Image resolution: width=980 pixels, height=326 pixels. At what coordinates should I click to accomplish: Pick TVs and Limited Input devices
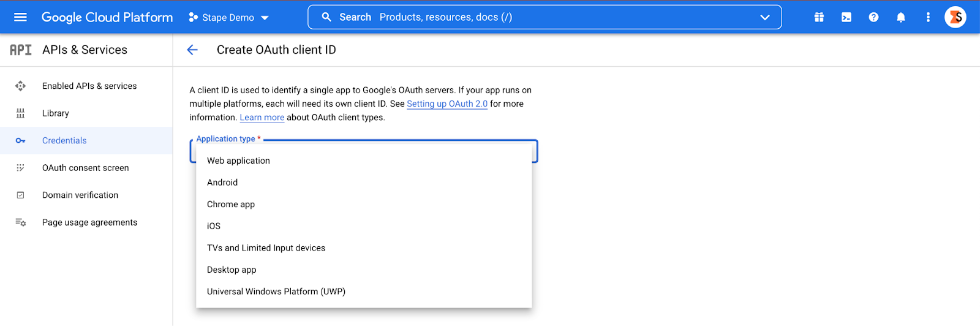(364, 248)
